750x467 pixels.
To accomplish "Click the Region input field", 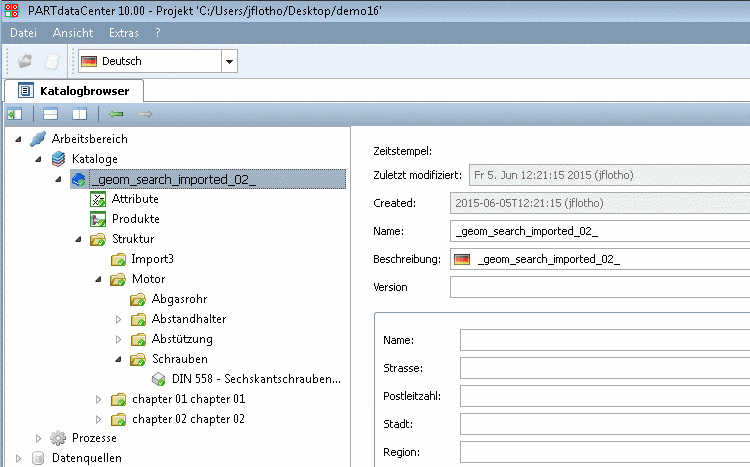I will [x=605, y=452].
